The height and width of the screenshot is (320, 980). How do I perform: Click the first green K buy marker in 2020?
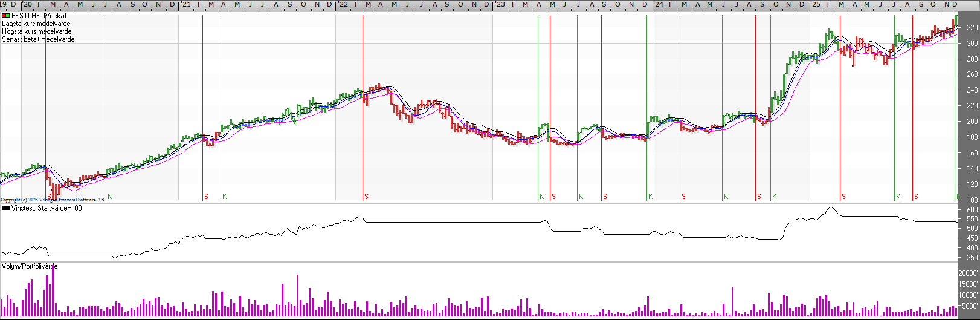[x=109, y=197]
